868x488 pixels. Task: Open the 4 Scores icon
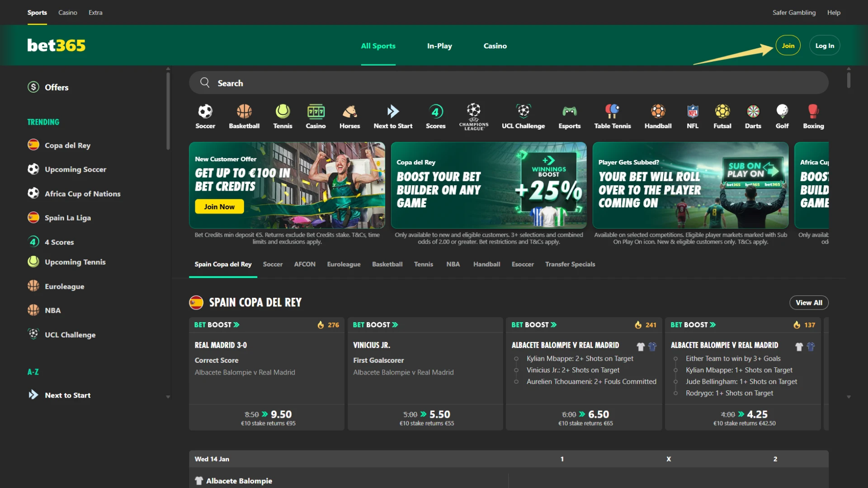coord(435,116)
